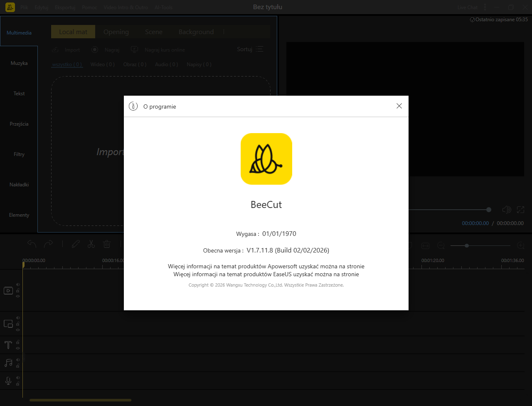The width and height of the screenshot is (532, 406).
Task: Click the Import button
Action: (66, 50)
